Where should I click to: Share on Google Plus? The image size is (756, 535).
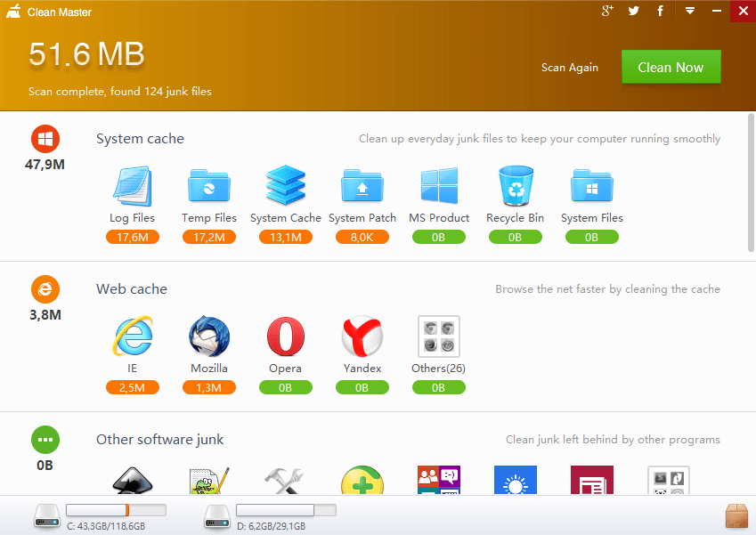607,11
